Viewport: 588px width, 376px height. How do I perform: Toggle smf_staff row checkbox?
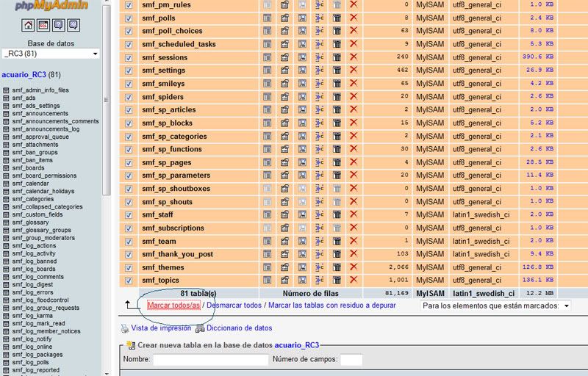[x=129, y=215]
